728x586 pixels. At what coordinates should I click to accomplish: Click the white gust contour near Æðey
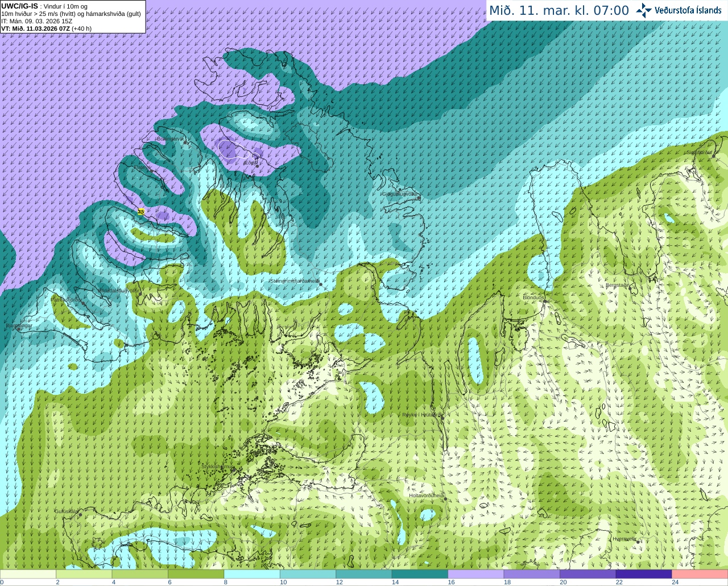[233, 149]
